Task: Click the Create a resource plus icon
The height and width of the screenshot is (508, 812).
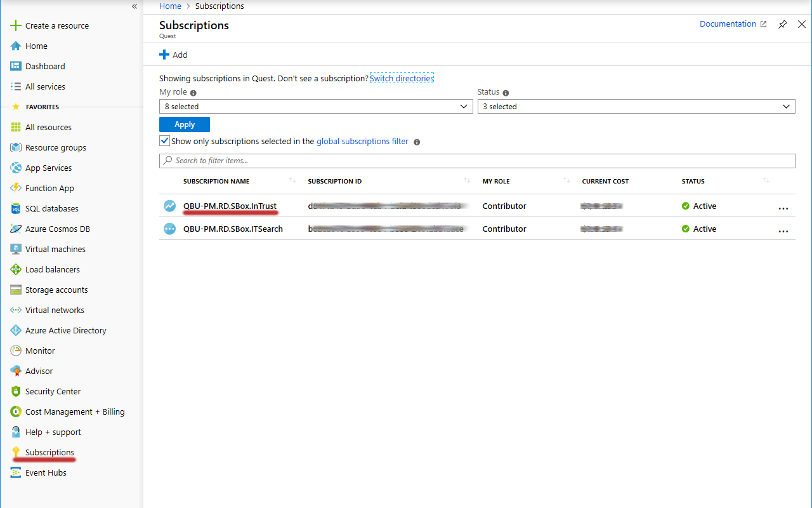Action: click(x=16, y=25)
